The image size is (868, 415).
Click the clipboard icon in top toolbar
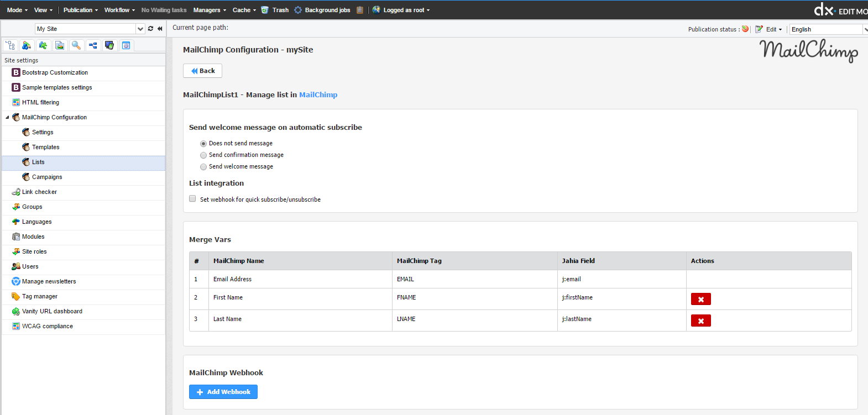point(360,10)
